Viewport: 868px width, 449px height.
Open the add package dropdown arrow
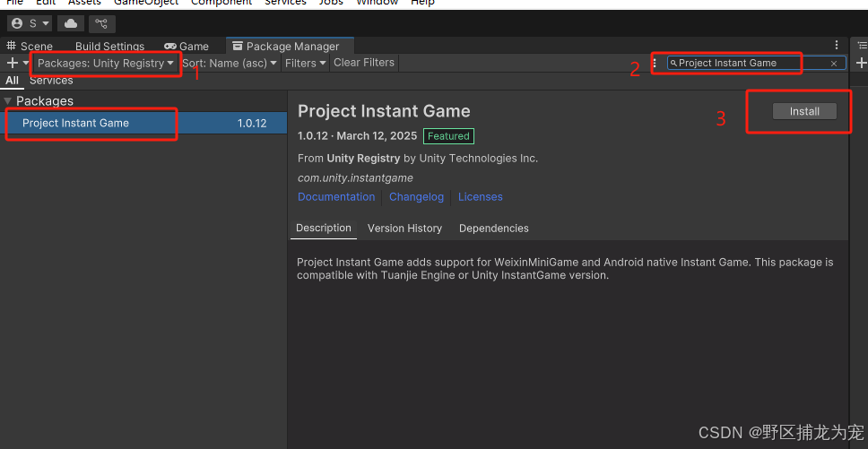[x=25, y=63]
